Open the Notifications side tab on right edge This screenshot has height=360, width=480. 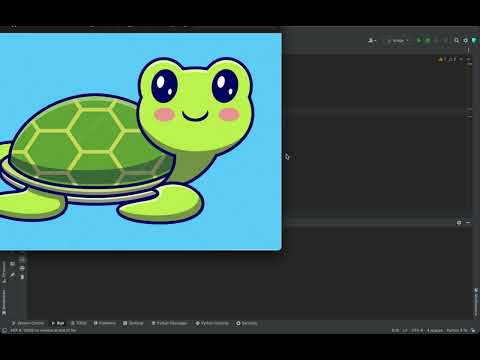tap(476, 302)
